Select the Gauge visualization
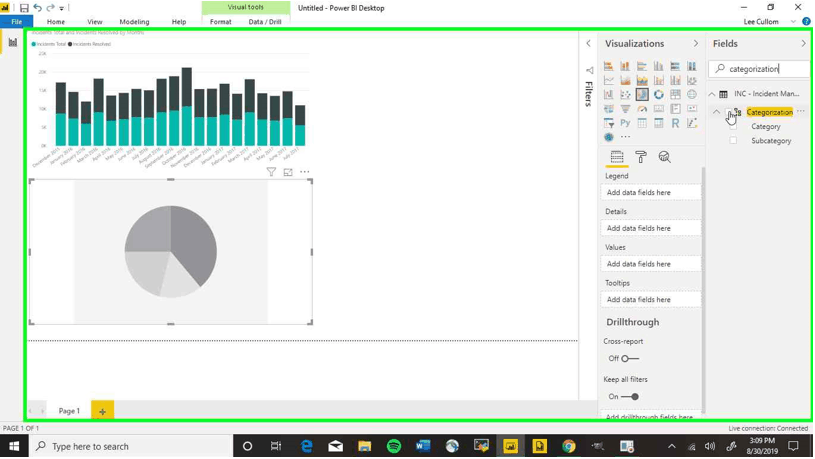This screenshot has width=815, height=459. [x=642, y=109]
